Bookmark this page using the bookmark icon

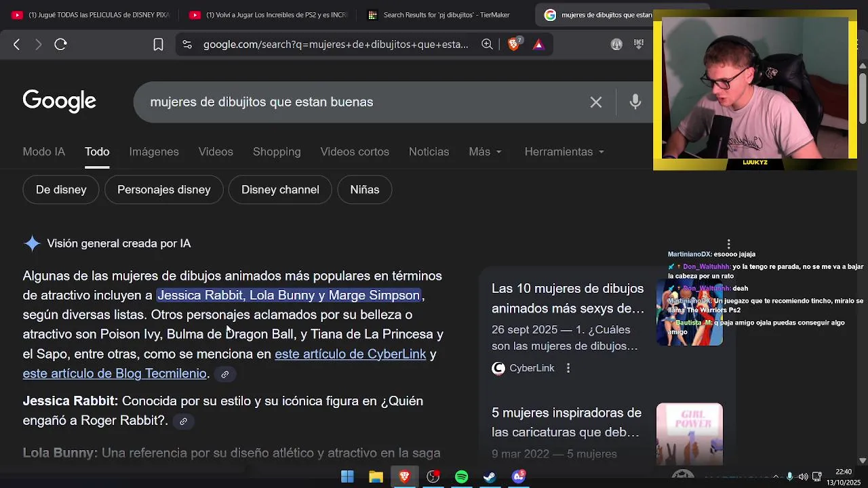(158, 45)
